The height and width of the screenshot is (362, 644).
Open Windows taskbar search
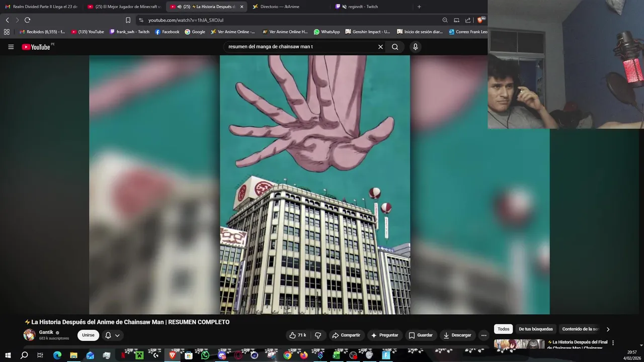pos(24,355)
